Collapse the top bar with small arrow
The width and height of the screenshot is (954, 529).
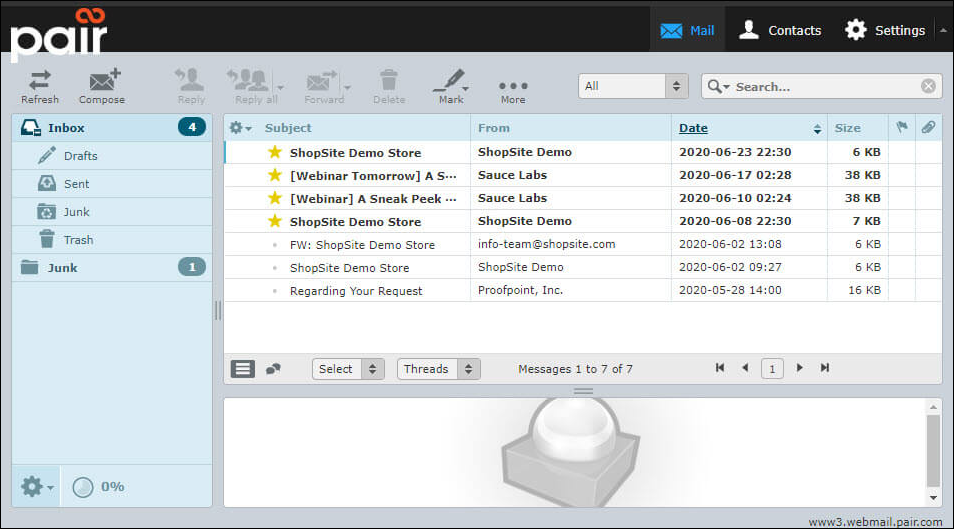pos(943,30)
